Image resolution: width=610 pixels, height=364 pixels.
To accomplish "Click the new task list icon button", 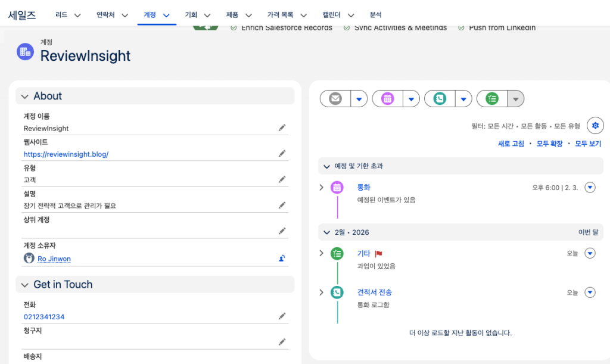I will 492,99.
